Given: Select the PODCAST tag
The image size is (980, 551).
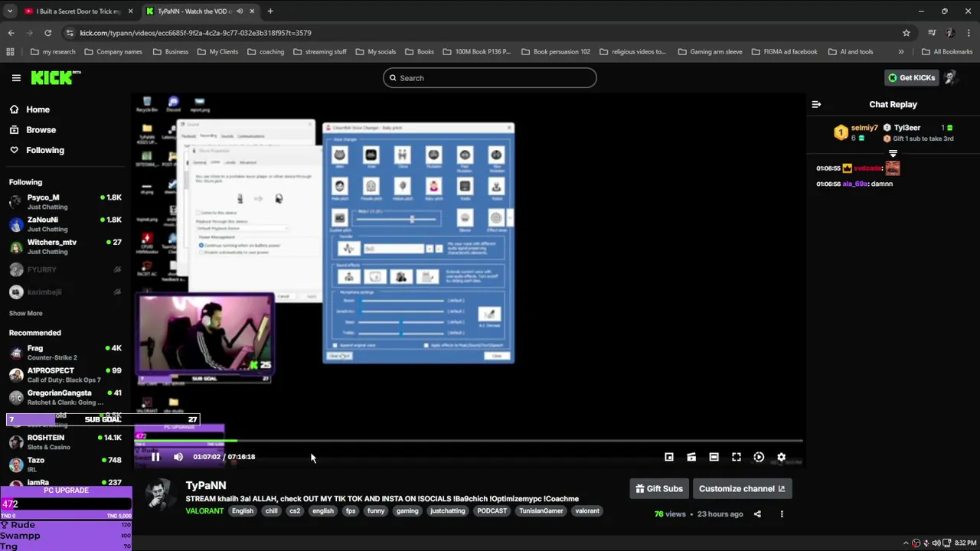Looking at the screenshot, I should tap(492, 510).
